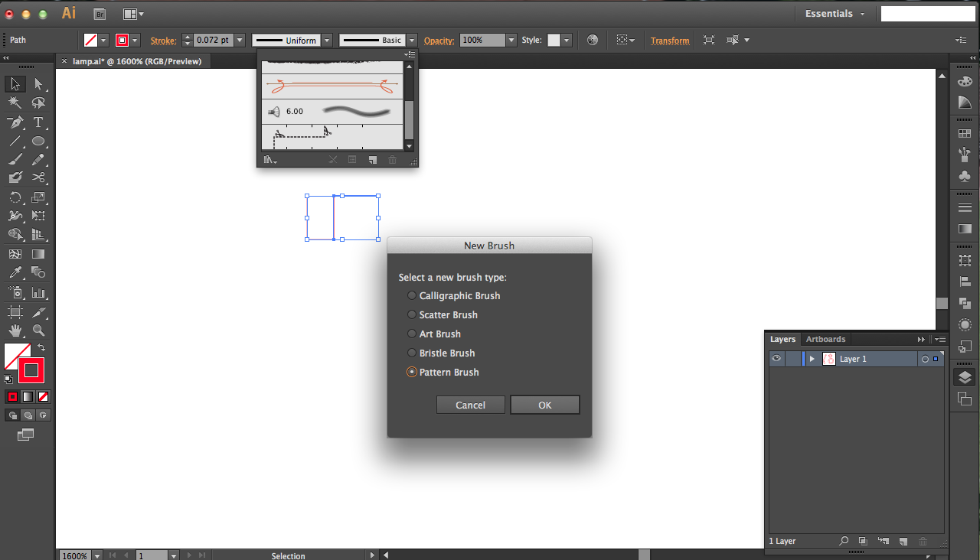Click Cancel in New Brush dialog

(x=470, y=405)
